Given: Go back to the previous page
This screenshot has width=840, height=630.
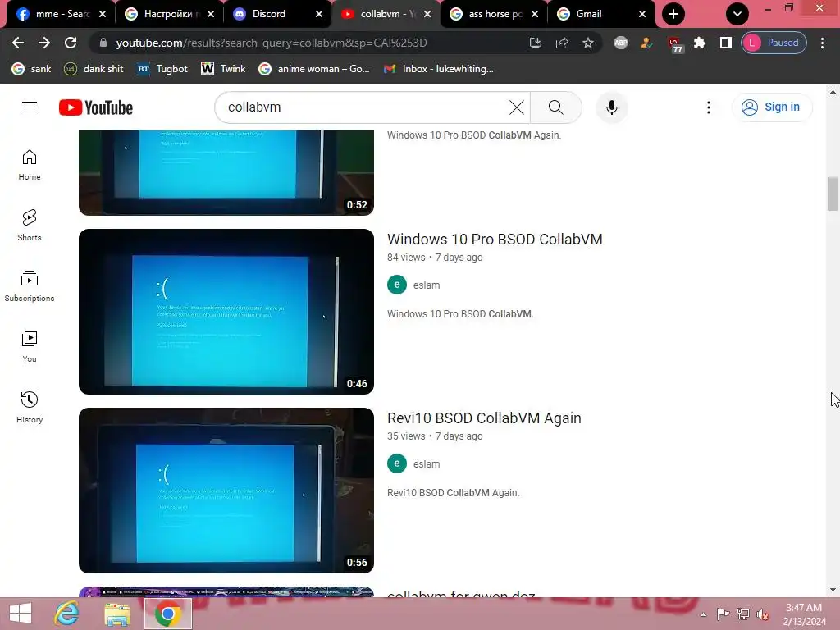Looking at the screenshot, I should [x=18, y=43].
